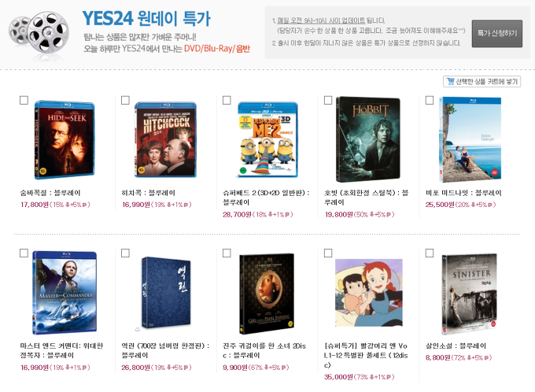This screenshot has width=535, height=392.
Task: Tick the Sinister Blu-ray checkbox
Action: [x=430, y=253]
